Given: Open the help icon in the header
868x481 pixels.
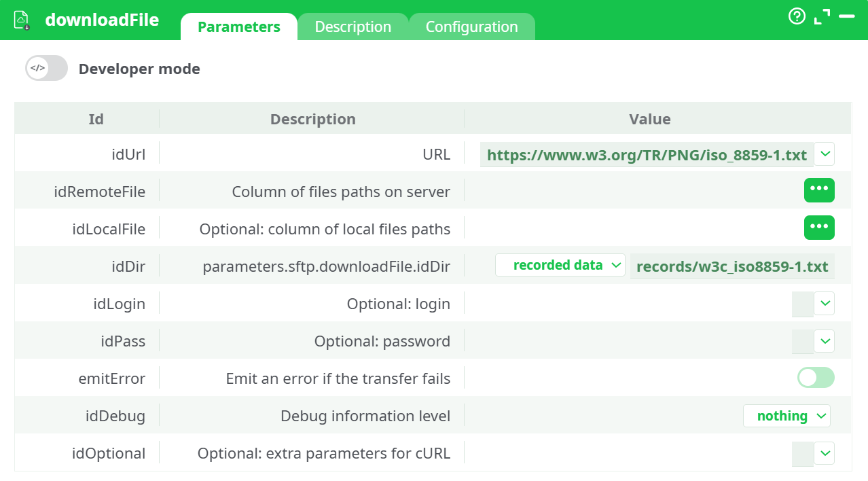Looking at the screenshot, I should pos(796,17).
